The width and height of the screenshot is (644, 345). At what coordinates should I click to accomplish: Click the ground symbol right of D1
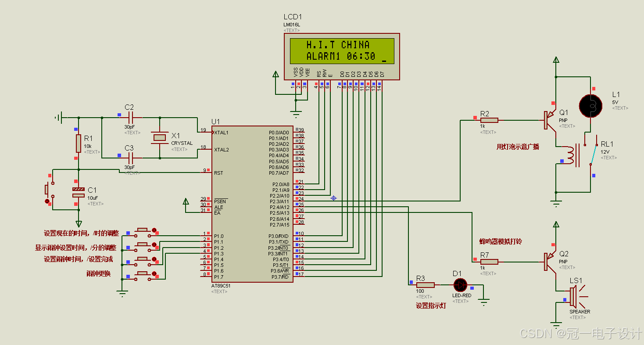pyautogui.click(x=483, y=302)
